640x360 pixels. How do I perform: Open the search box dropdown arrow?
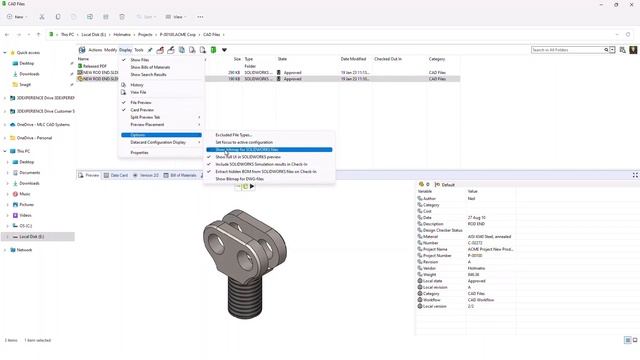(x=612, y=50)
